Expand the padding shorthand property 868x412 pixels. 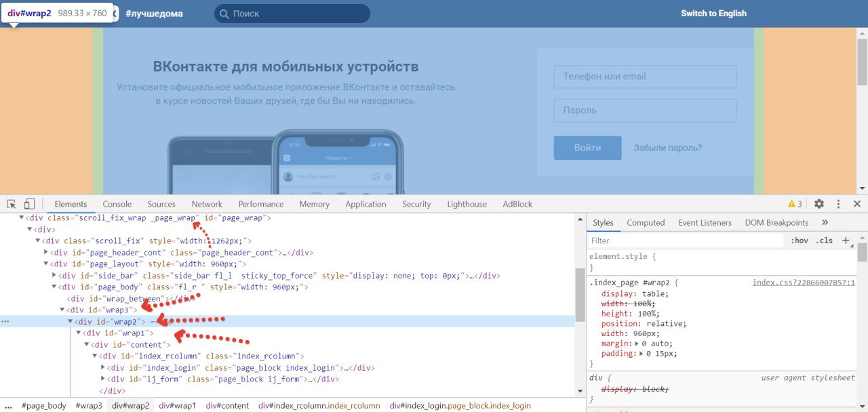point(642,354)
